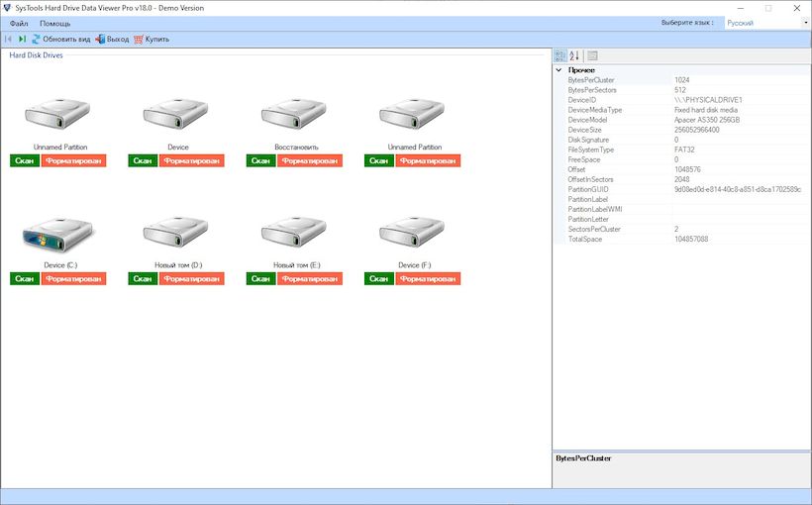Click the first-step navigation arrow icon

click(8, 39)
